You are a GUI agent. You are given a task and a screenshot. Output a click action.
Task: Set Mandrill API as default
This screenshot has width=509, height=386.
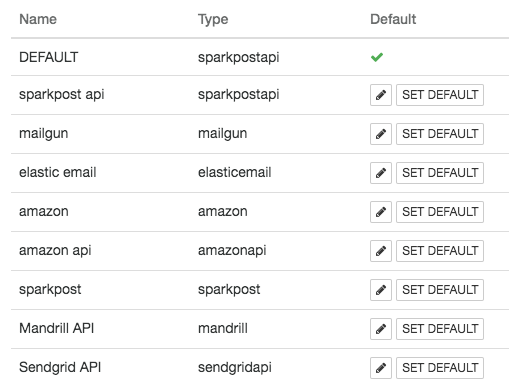[x=440, y=329]
